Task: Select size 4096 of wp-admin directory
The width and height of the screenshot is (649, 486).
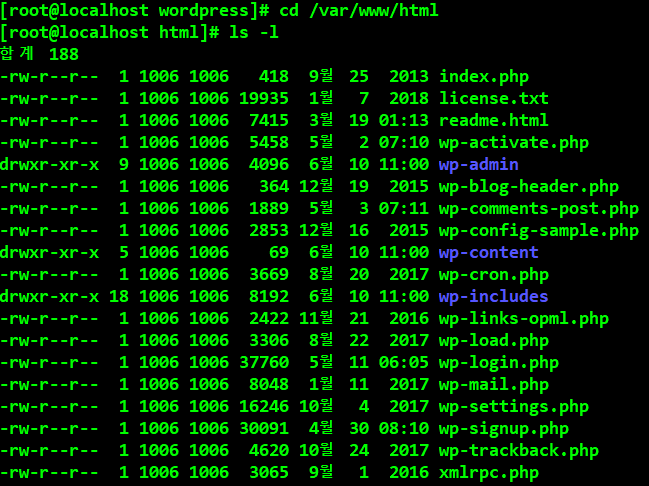Action: (269, 165)
